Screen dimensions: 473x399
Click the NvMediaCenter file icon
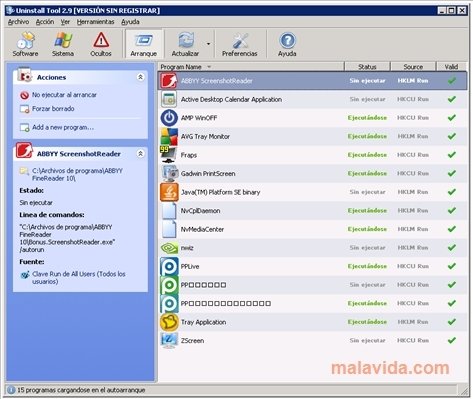(169, 229)
